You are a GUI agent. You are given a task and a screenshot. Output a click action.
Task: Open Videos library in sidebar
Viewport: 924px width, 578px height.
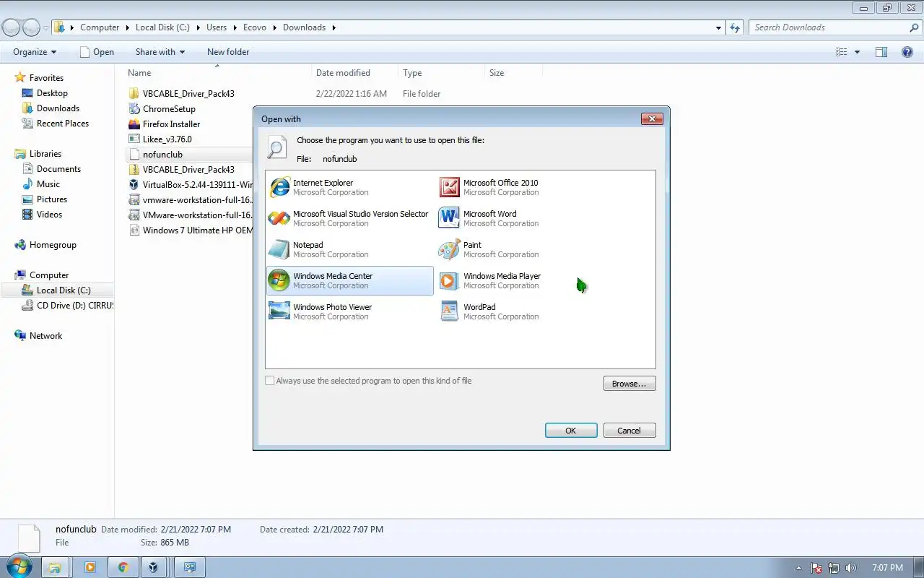[49, 215]
